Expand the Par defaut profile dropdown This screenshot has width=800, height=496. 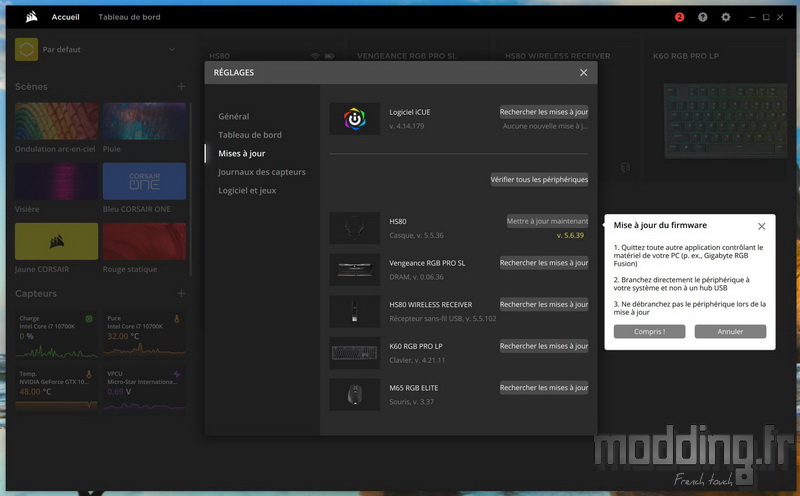[x=172, y=49]
